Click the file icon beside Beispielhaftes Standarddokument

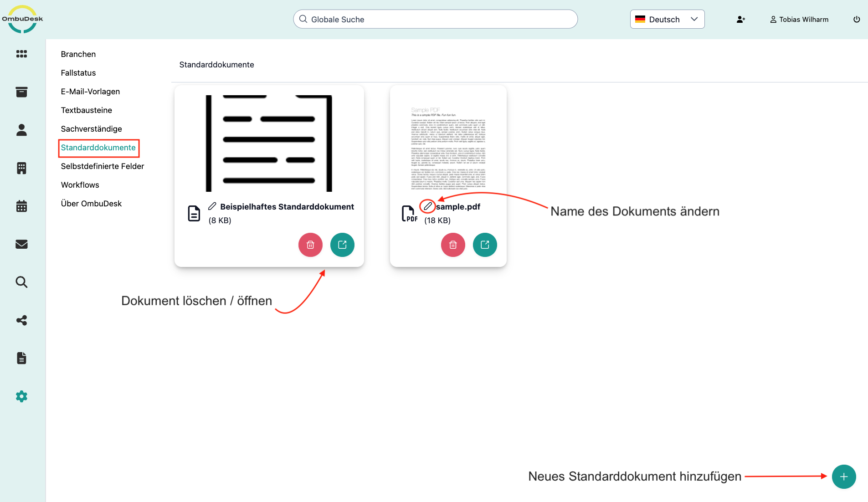[194, 213]
